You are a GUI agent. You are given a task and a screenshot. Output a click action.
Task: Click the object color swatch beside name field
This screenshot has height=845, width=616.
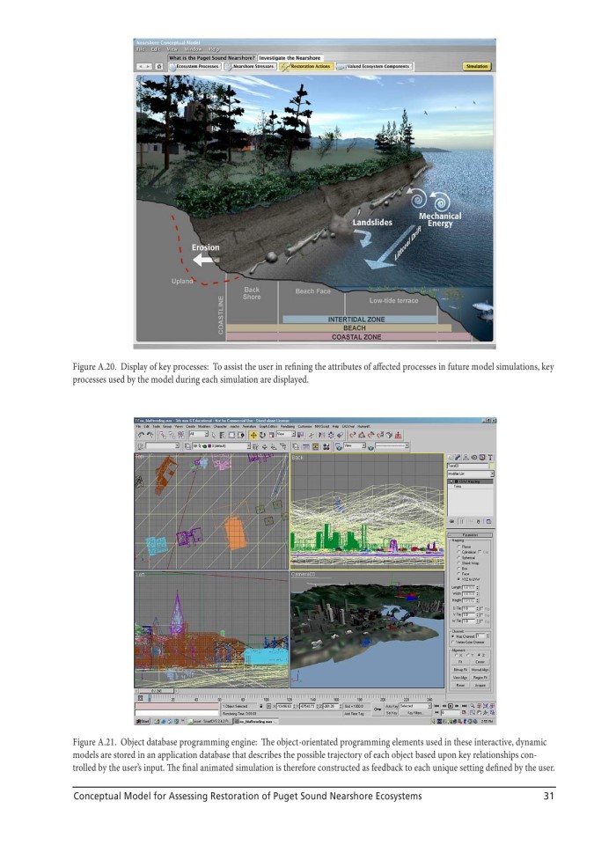coord(492,466)
